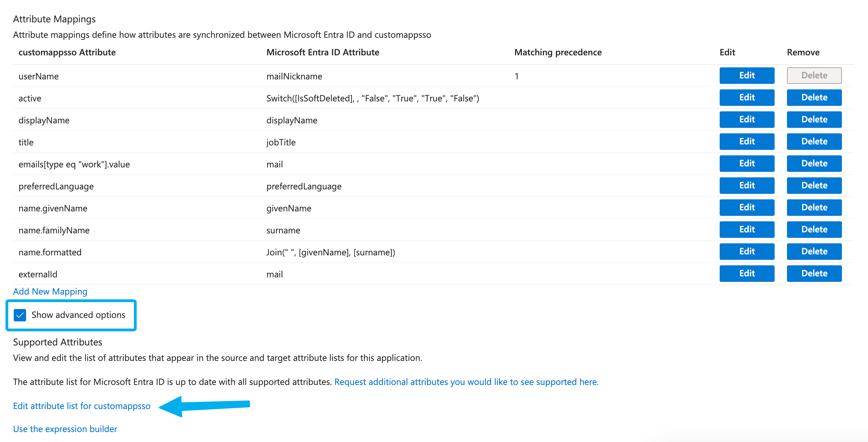Delete the name.givenName mapping
This screenshot has height=442, width=868.
(814, 207)
